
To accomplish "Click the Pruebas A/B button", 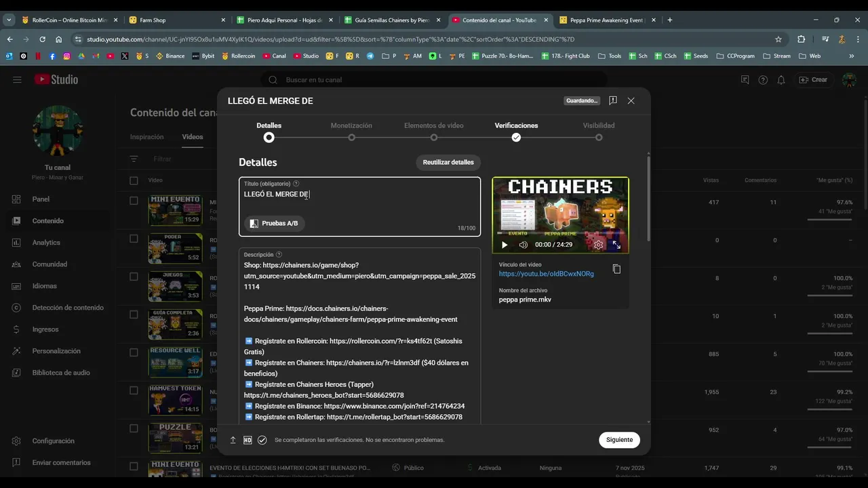I will point(274,223).
